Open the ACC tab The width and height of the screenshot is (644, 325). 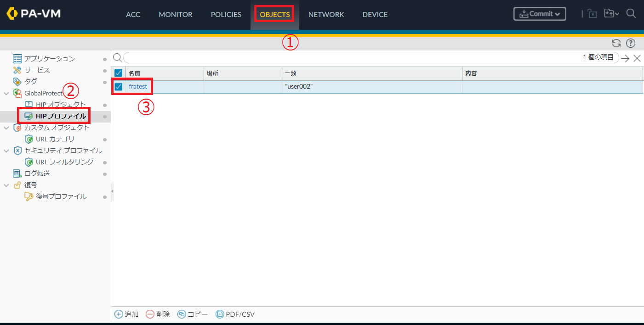133,15
